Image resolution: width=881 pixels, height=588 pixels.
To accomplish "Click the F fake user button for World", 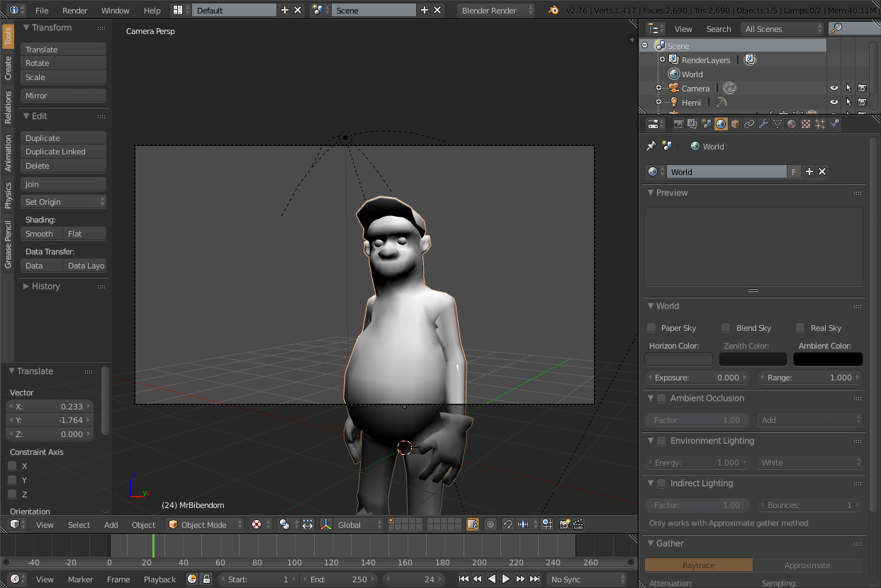I will point(794,171).
